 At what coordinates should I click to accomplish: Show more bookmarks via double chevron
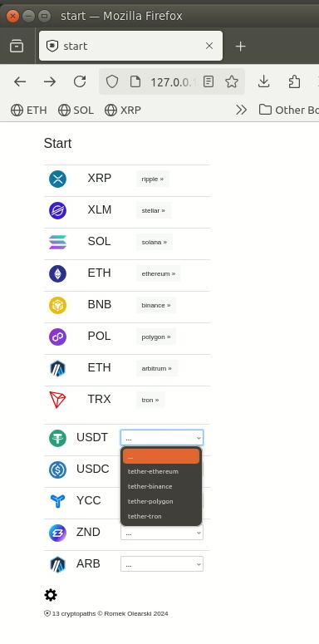point(242,110)
